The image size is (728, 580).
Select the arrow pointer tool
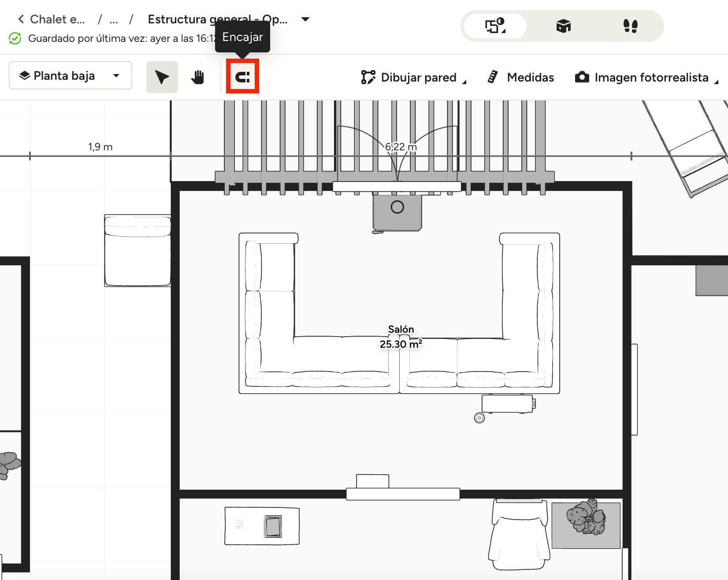[162, 77]
